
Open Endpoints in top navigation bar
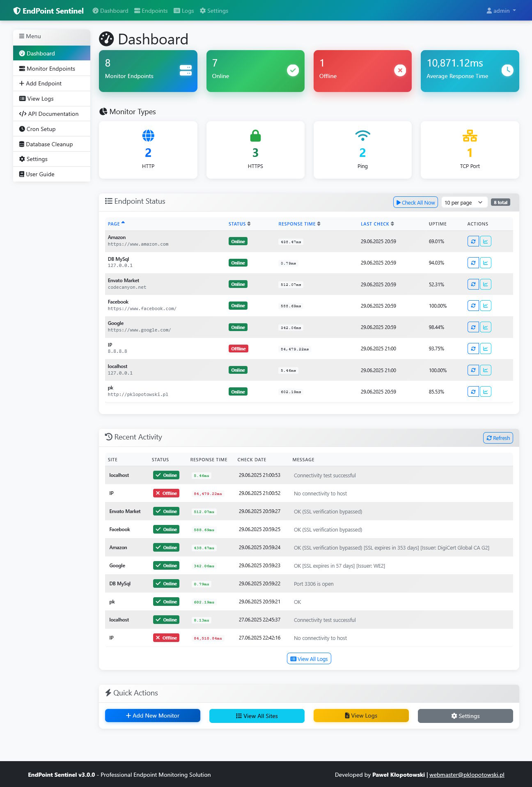coord(151,11)
